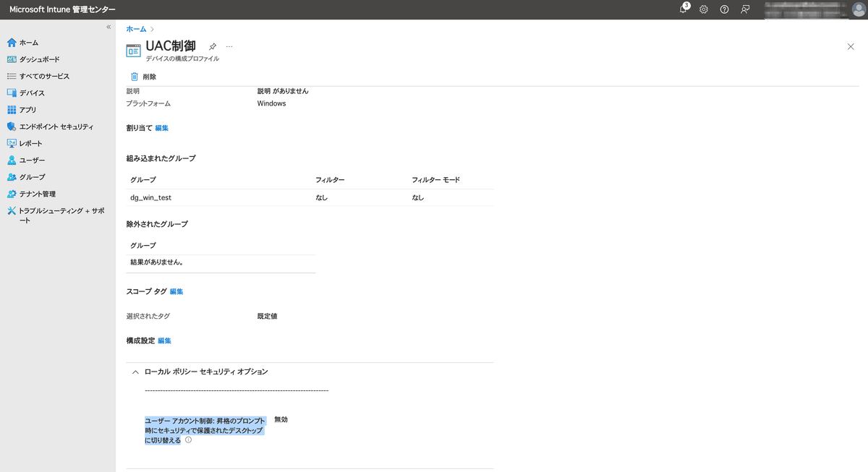
Task: Click the ユーザー icon in sidebar
Action: tap(11, 160)
